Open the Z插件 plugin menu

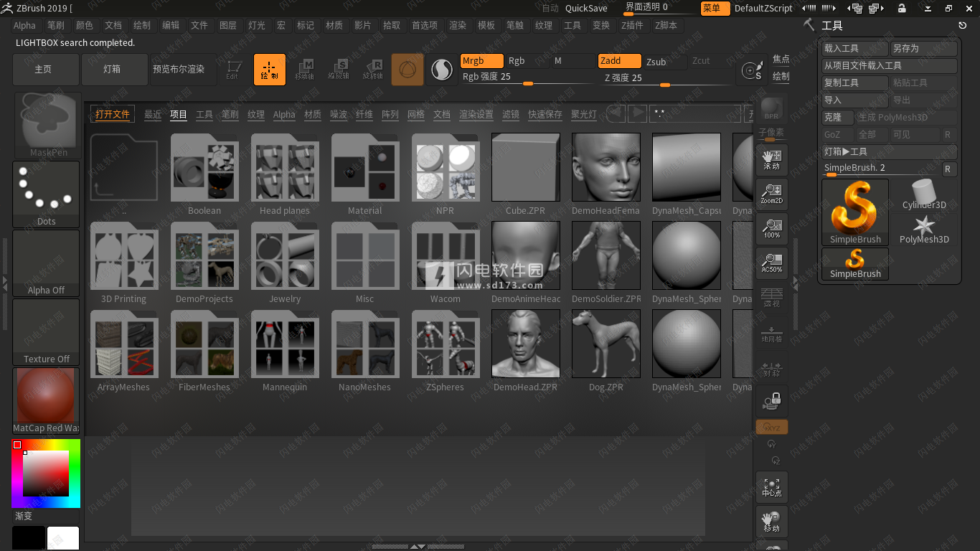point(632,25)
